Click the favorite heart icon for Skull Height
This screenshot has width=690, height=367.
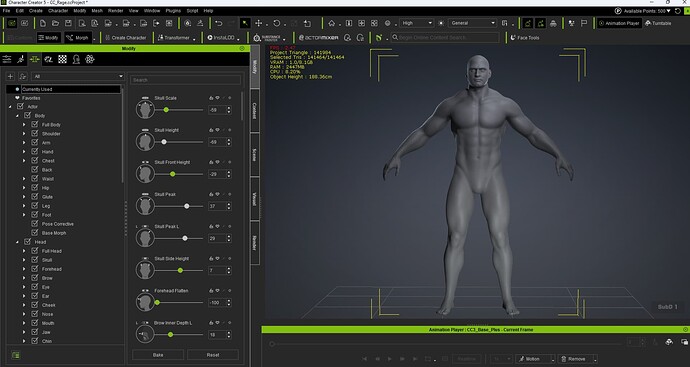217,130
